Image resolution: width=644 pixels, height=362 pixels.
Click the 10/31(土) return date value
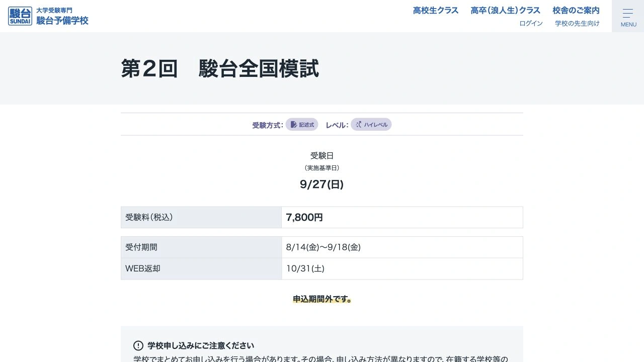305,268
